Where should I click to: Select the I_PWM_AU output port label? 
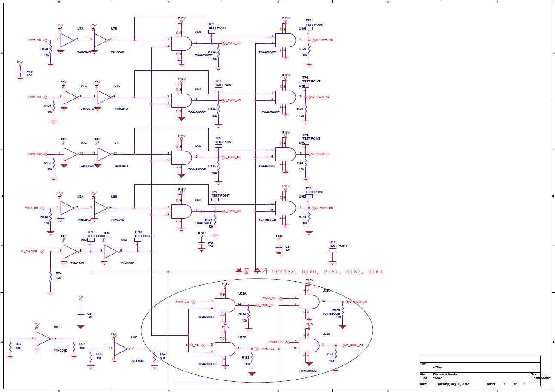[x=233, y=43]
